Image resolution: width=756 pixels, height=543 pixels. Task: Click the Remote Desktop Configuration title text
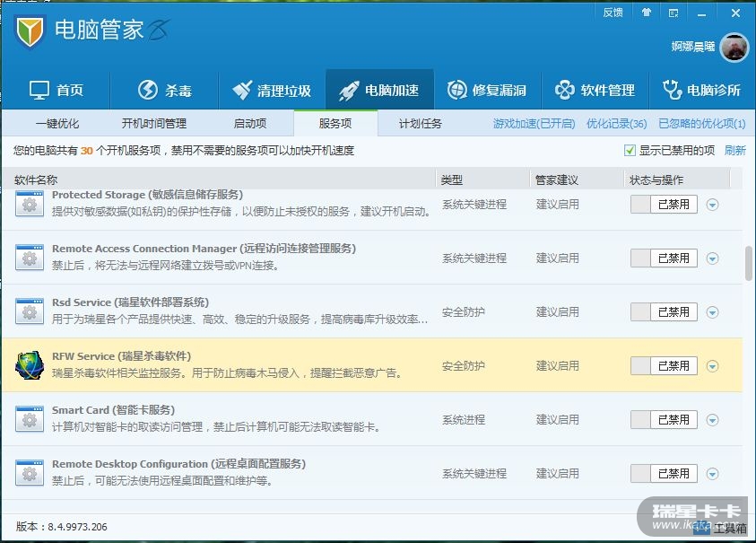178,464
